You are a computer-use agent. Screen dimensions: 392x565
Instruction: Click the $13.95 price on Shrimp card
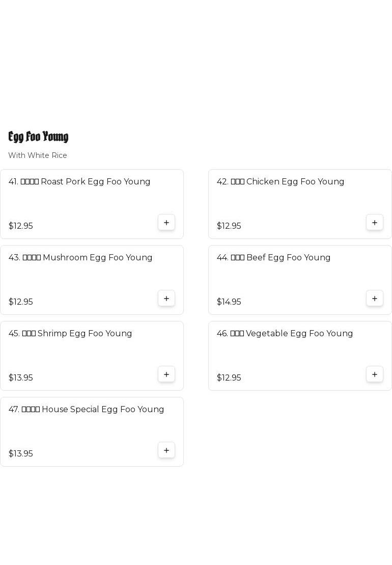pos(21,378)
